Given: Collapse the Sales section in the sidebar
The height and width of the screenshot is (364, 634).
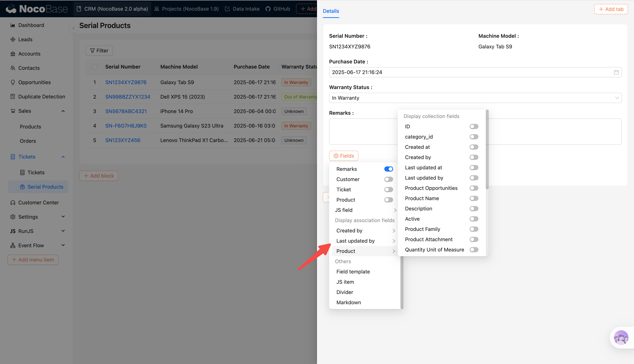Looking at the screenshot, I should (x=63, y=111).
